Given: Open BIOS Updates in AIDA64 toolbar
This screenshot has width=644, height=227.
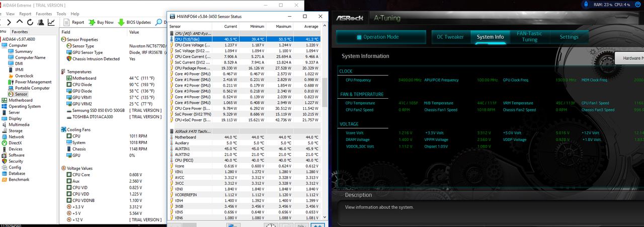Looking at the screenshot, I should click(134, 22).
